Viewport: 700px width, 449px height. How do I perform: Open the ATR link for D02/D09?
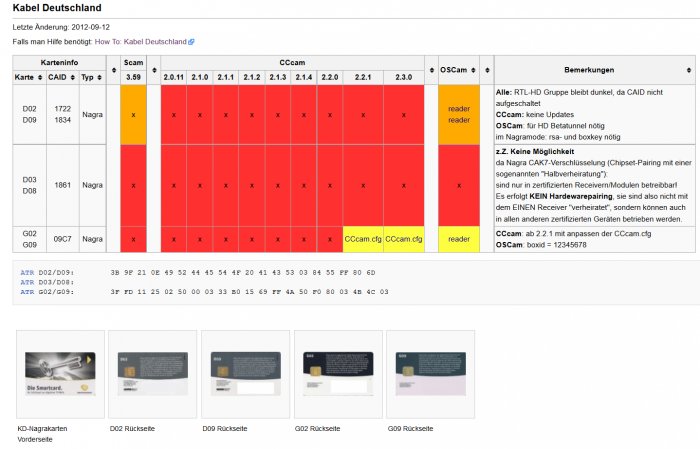coord(27,272)
